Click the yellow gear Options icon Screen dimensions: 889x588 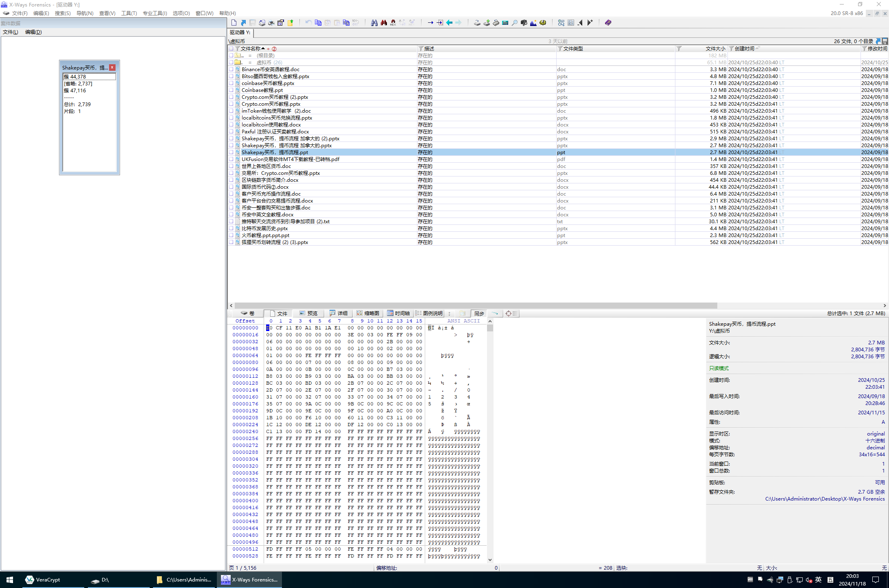[543, 23]
